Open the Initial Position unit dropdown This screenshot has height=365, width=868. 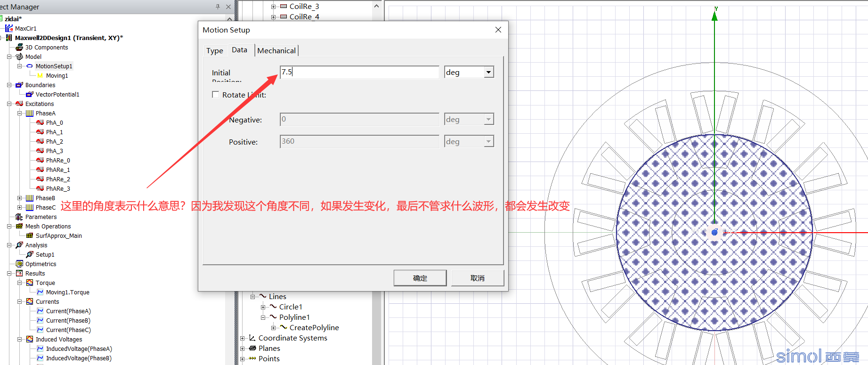point(489,72)
